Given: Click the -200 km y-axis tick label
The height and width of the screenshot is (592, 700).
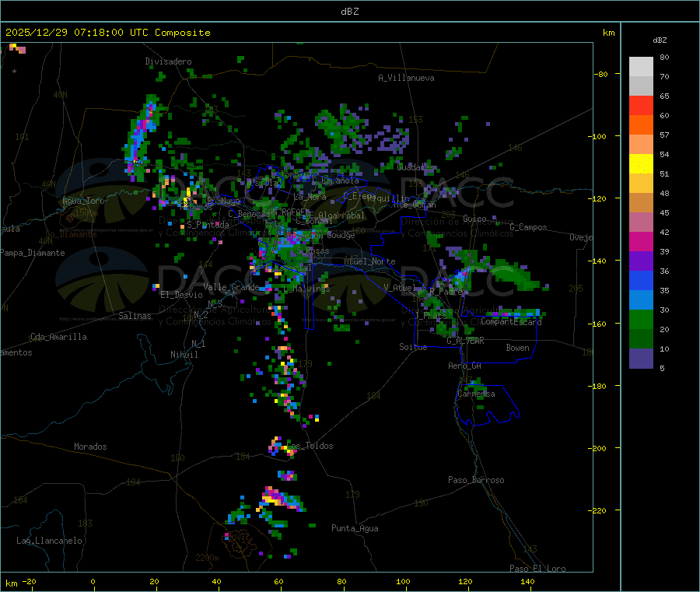Looking at the screenshot, I should point(597,448).
